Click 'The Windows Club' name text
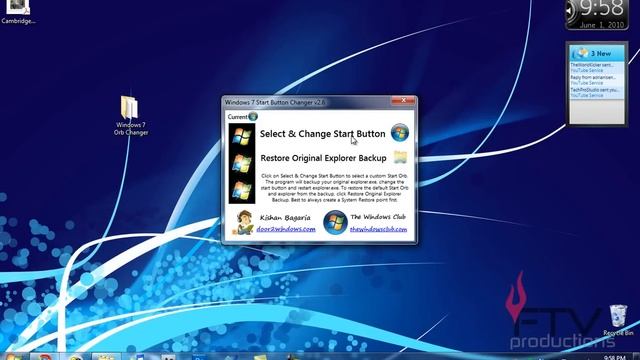The image size is (640, 360). click(378, 217)
